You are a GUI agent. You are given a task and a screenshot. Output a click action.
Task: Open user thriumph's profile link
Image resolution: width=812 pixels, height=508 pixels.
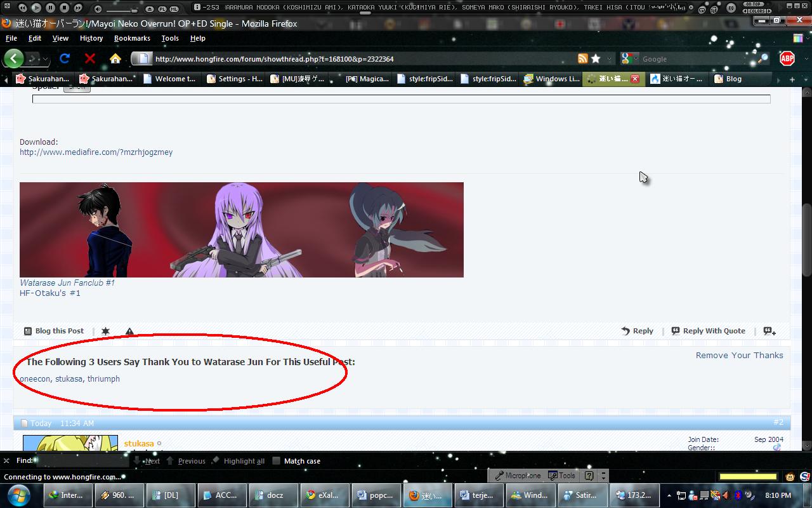click(103, 379)
